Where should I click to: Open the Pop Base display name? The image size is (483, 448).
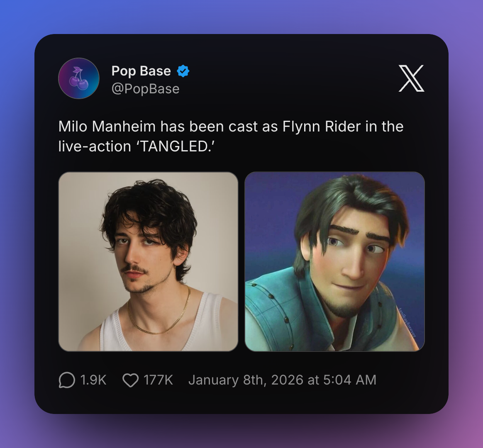pos(141,71)
